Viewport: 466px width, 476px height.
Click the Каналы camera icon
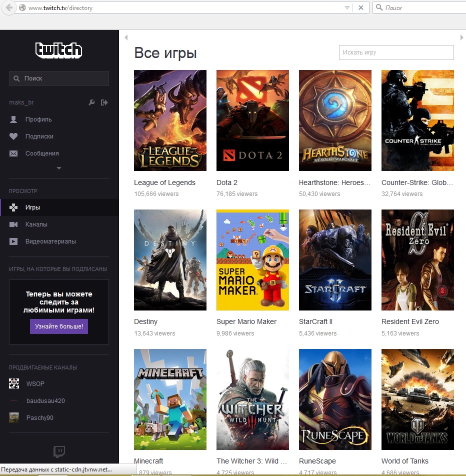(x=13, y=224)
